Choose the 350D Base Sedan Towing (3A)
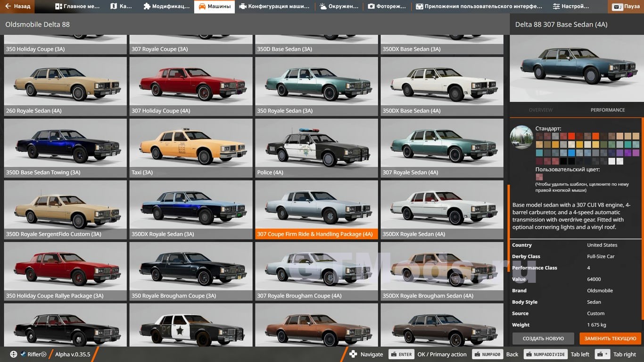Screen dimensions: 644x362 [x=66, y=148]
